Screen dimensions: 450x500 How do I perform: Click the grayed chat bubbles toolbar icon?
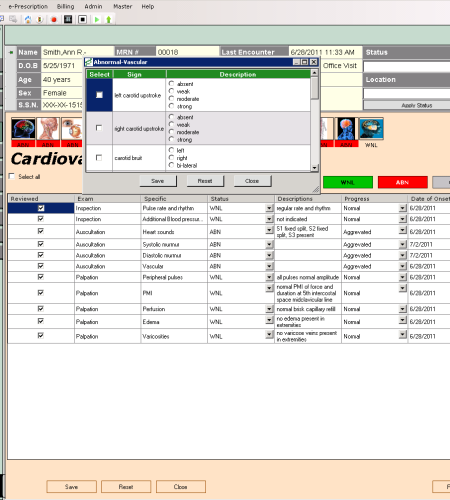coord(13,19)
